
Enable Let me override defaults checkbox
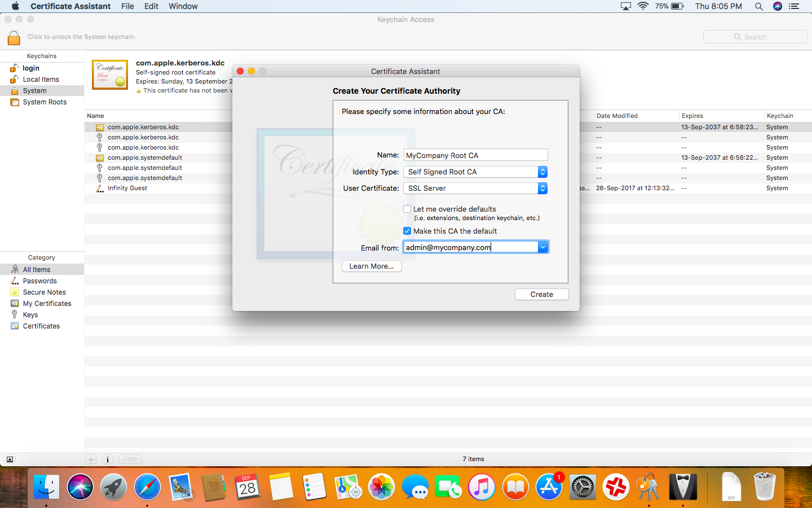tap(407, 209)
